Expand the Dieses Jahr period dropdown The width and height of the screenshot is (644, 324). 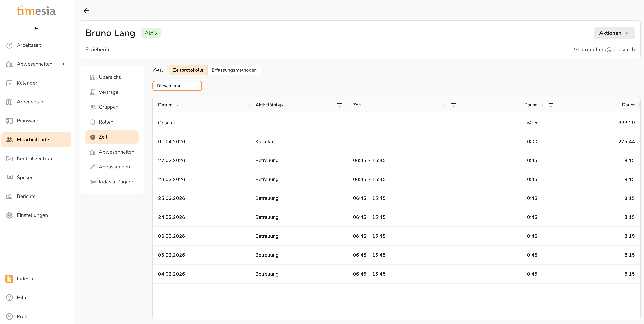(x=177, y=86)
